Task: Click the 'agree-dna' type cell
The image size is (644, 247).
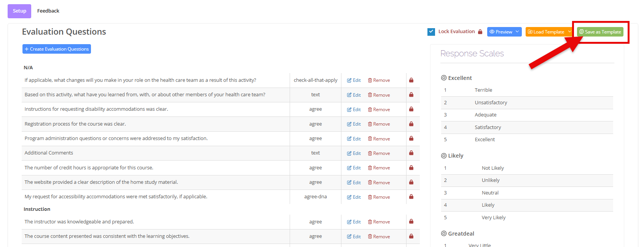Action: pyautogui.click(x=316, y=197)
